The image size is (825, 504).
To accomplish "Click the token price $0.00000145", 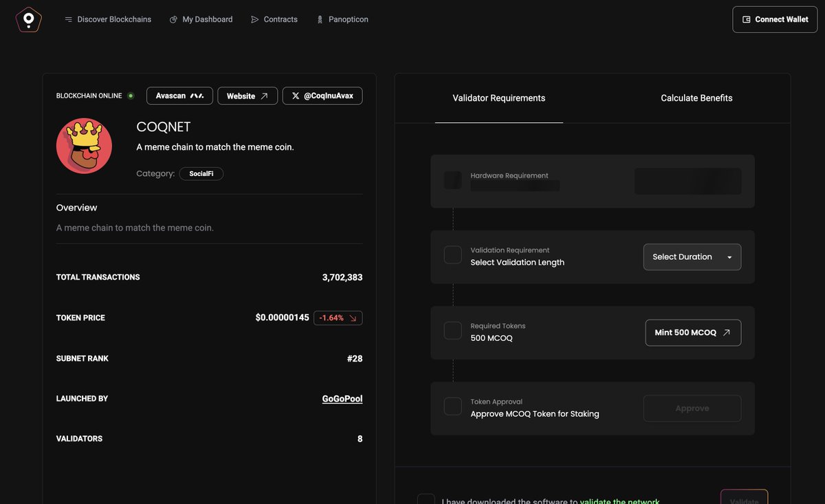I will click(x=283, y=318).
